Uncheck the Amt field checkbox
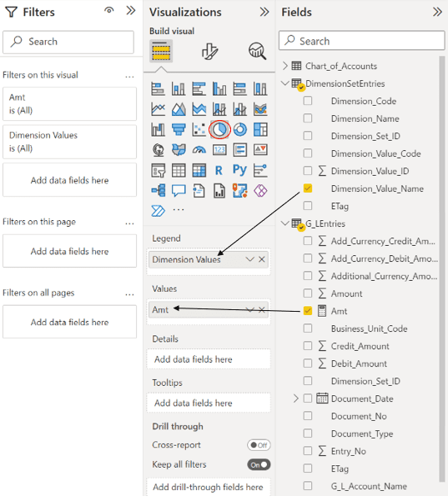The image size is (448, 501). click(308, 311)
